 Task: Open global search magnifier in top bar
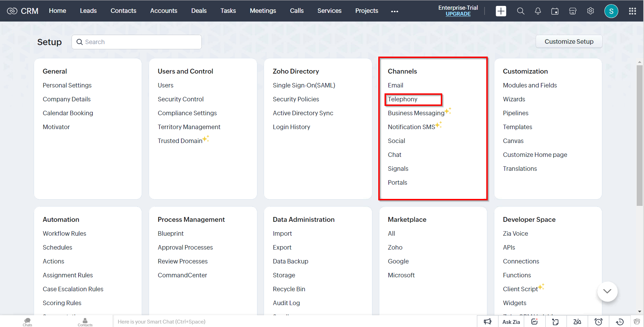520,11
